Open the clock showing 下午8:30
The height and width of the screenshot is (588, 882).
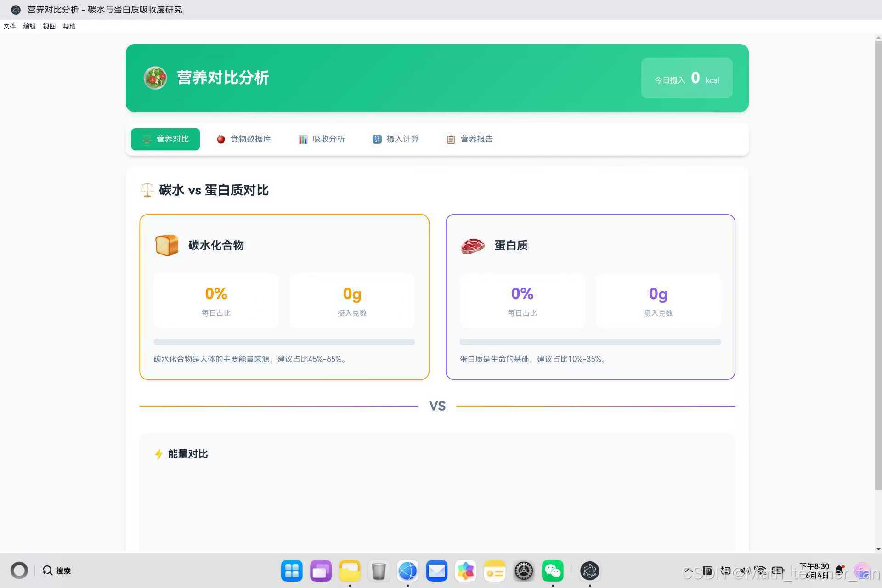pyautogui.click(x=814, y=571)
